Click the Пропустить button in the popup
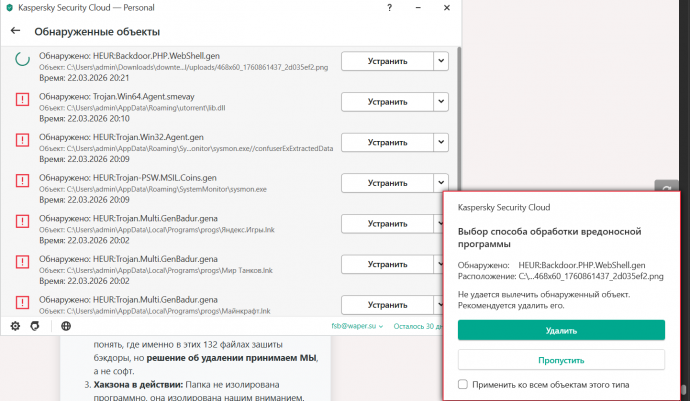The width and height of the screenshot is (690, 401). coord(561,359)
